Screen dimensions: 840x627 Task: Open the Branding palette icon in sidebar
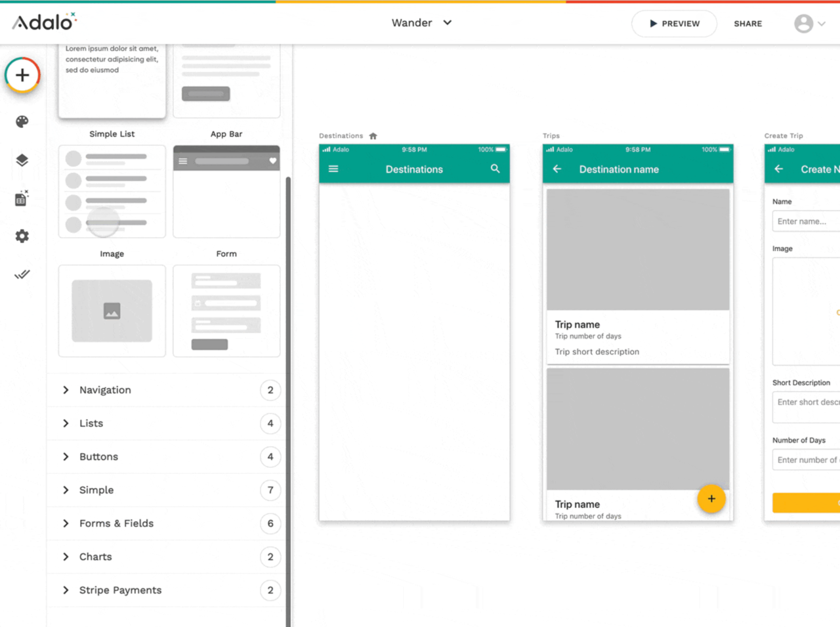22,121
